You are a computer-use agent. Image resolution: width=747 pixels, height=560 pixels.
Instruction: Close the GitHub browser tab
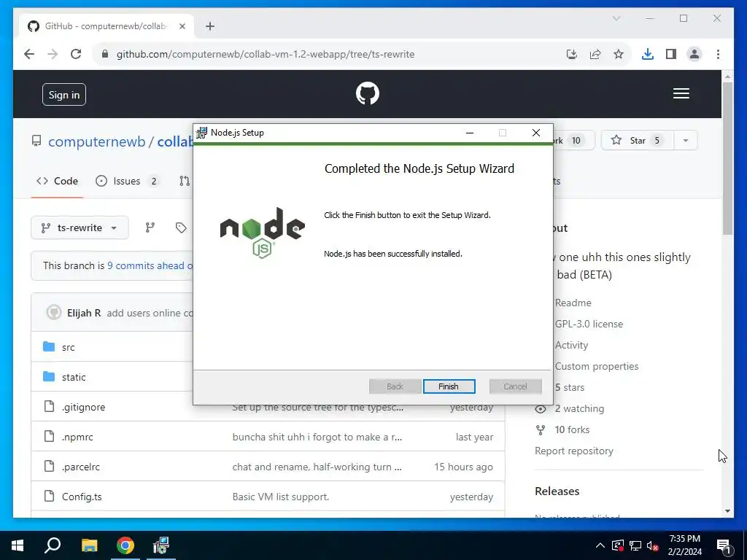tap(182, 26)
